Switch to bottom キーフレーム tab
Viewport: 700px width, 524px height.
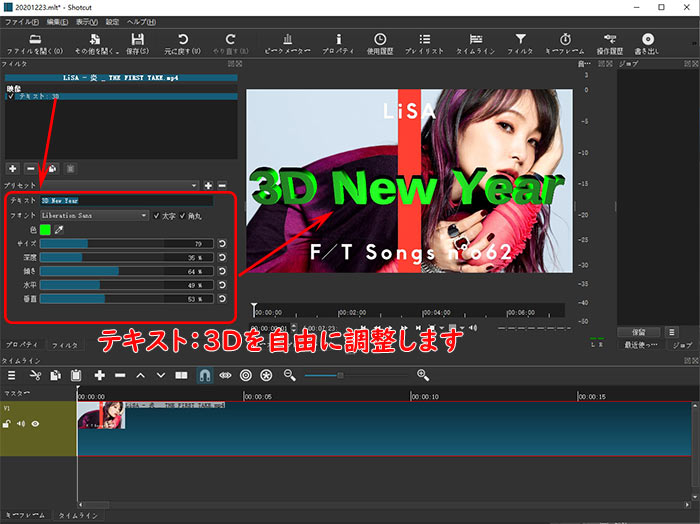point(25,516)
